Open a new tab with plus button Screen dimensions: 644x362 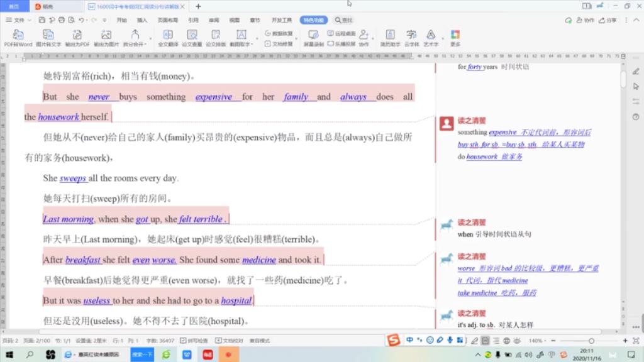tap(198, 6)
